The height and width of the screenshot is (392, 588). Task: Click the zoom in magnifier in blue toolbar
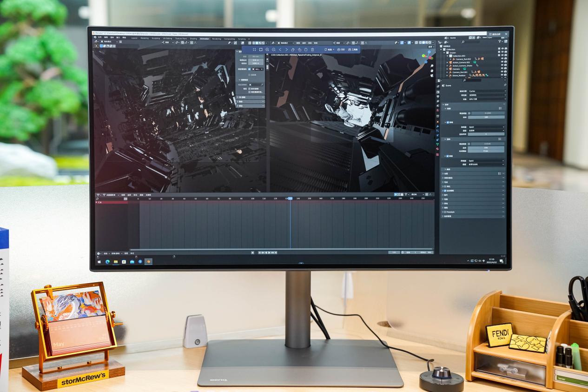(267, 49)
